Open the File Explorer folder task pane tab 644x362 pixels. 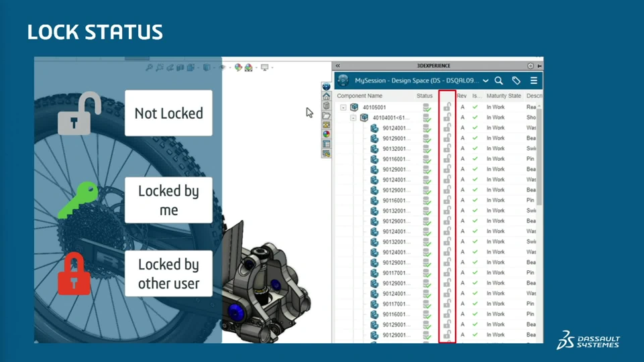326,115
